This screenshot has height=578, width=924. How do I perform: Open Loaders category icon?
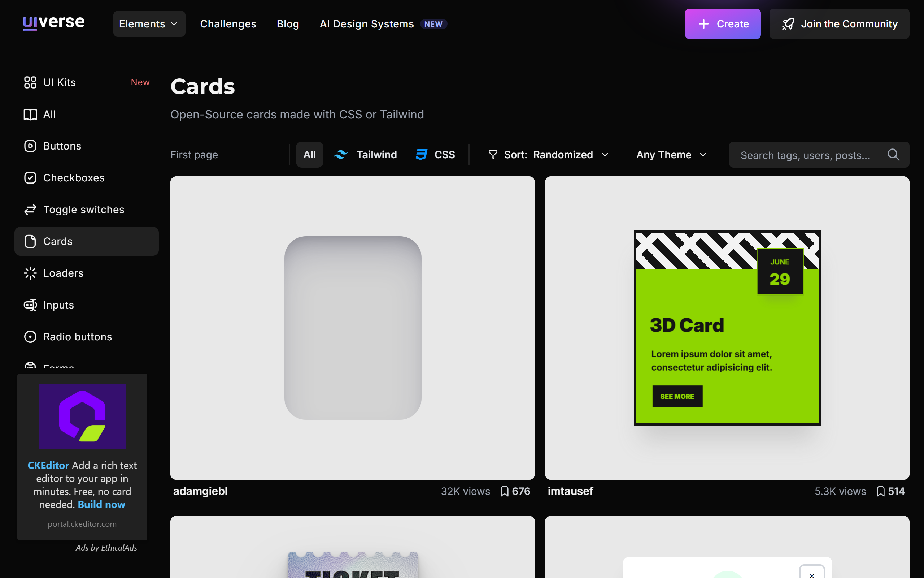pyautogui.click(x=30, y=273)
